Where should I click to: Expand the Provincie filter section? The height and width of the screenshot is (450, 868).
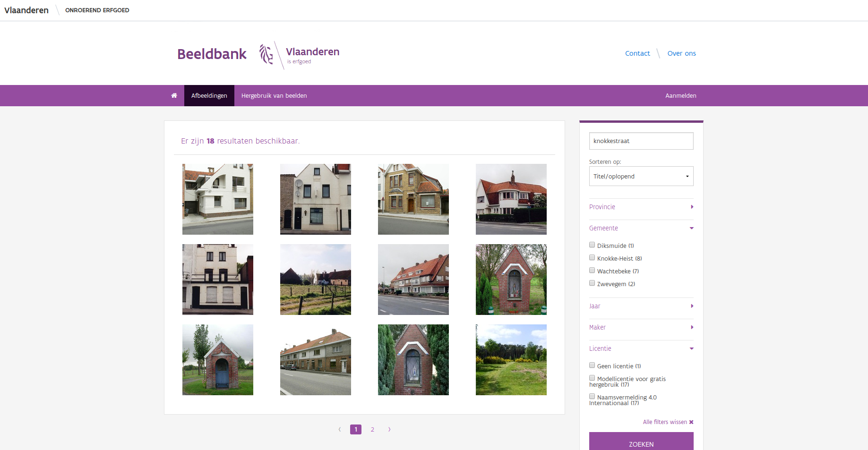coord(641,207)
